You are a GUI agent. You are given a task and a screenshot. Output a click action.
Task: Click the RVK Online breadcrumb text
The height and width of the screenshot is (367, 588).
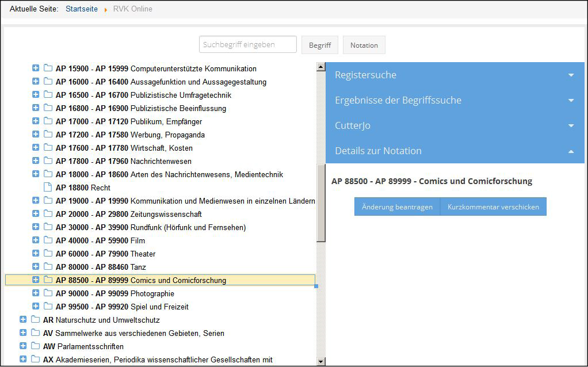click(x=133, y=9)
